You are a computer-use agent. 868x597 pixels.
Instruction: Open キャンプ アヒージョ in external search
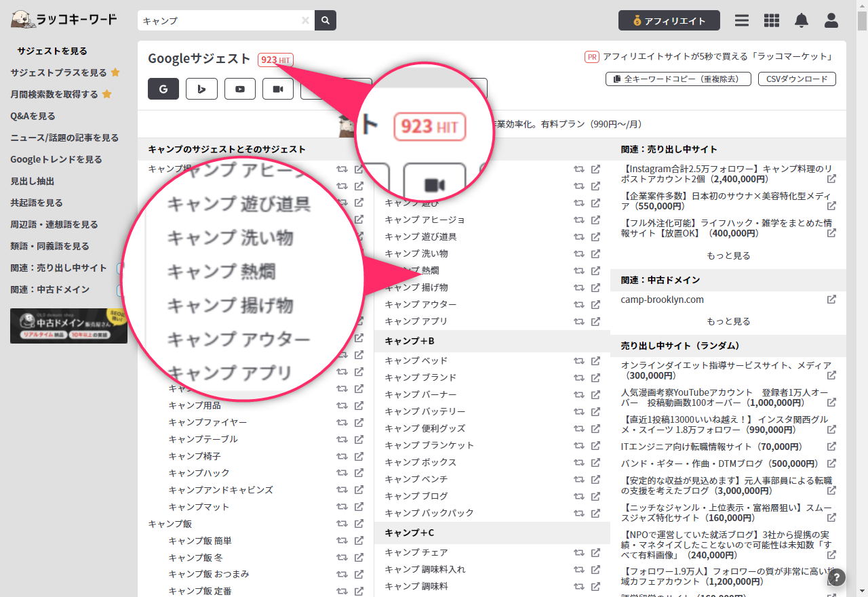click(595, 220)
